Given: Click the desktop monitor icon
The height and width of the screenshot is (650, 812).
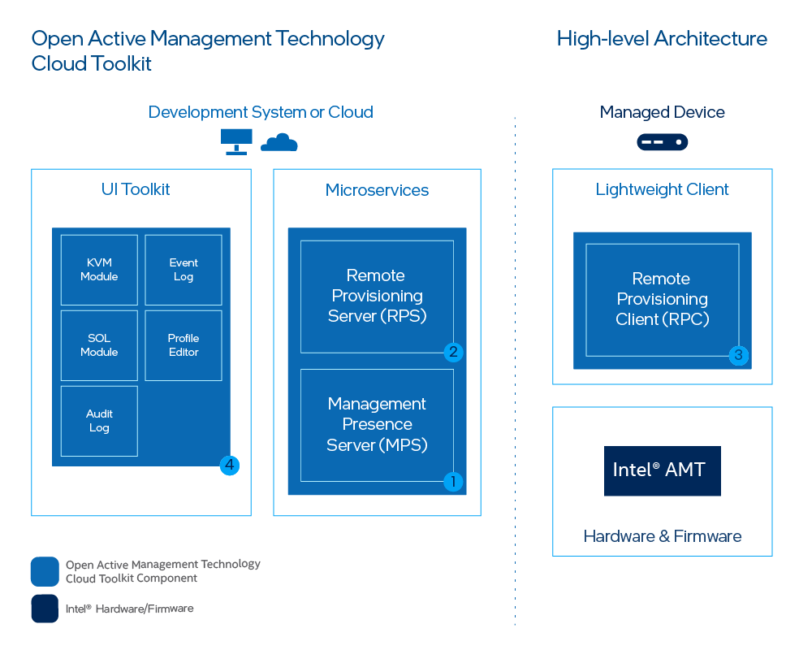Looking at the screenshot, I should (x=236, y=142).
